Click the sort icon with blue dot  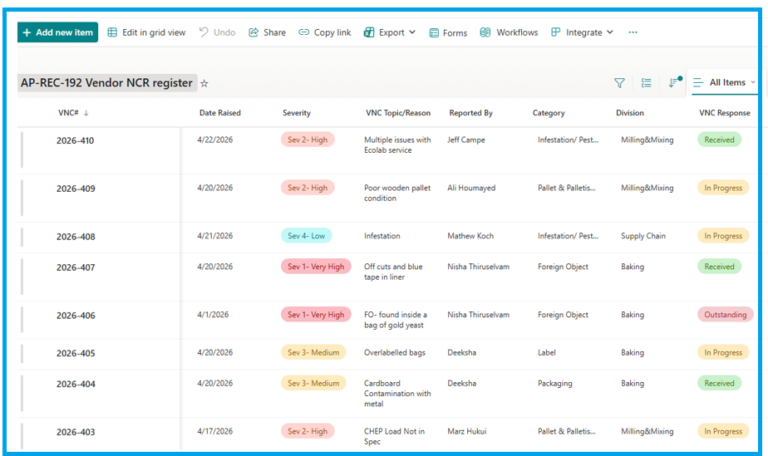click(x=675, y=82)
